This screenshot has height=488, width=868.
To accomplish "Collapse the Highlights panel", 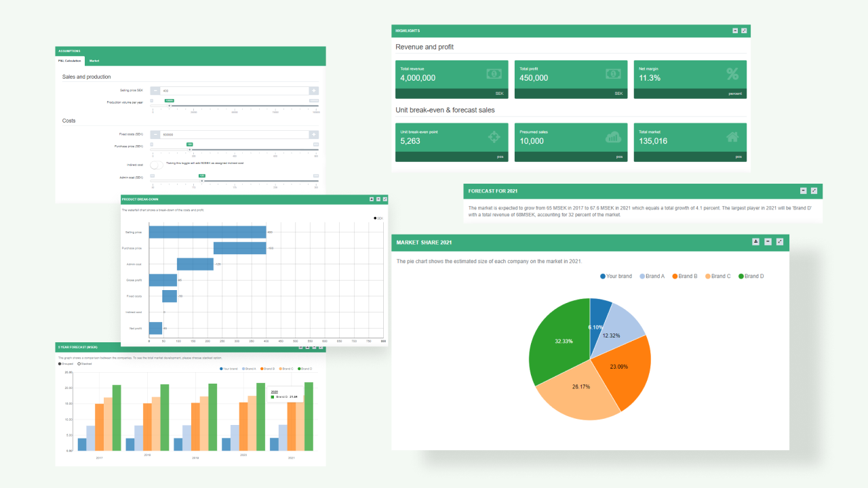I will (735, 30).
